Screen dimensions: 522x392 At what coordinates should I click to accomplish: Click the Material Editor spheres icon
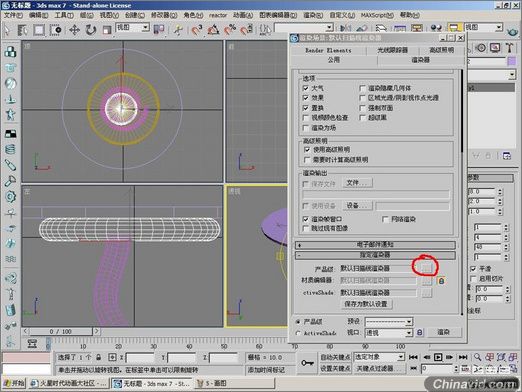point(436,28)
